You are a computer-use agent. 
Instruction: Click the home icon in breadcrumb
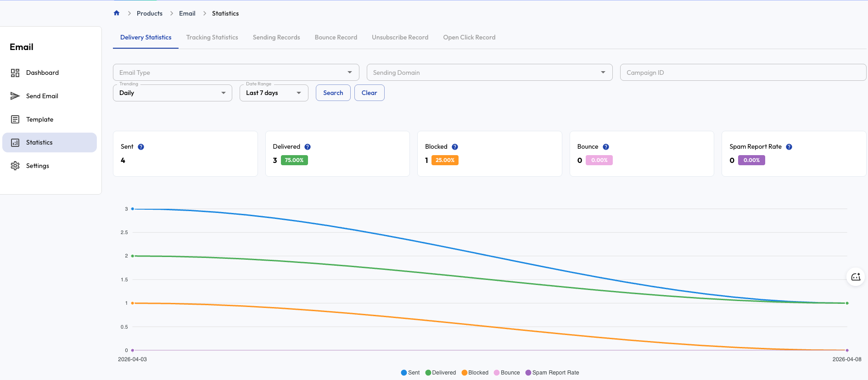point(117,13)
